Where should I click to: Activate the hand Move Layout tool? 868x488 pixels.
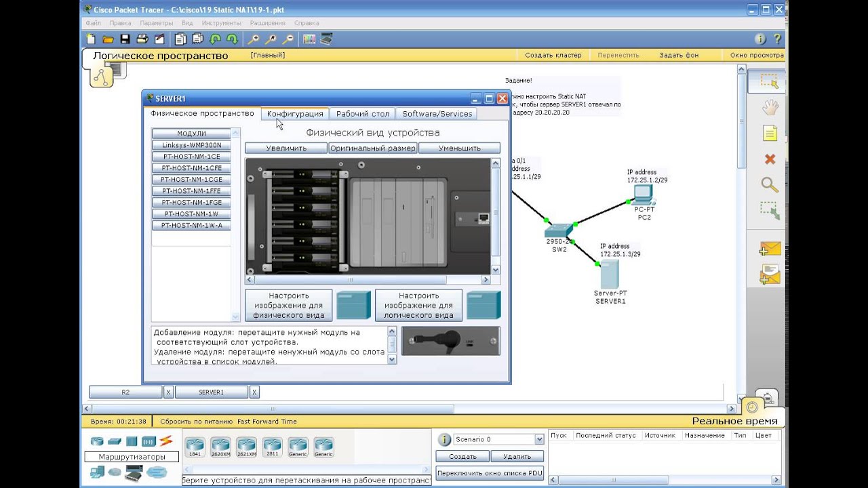[770, 107]
